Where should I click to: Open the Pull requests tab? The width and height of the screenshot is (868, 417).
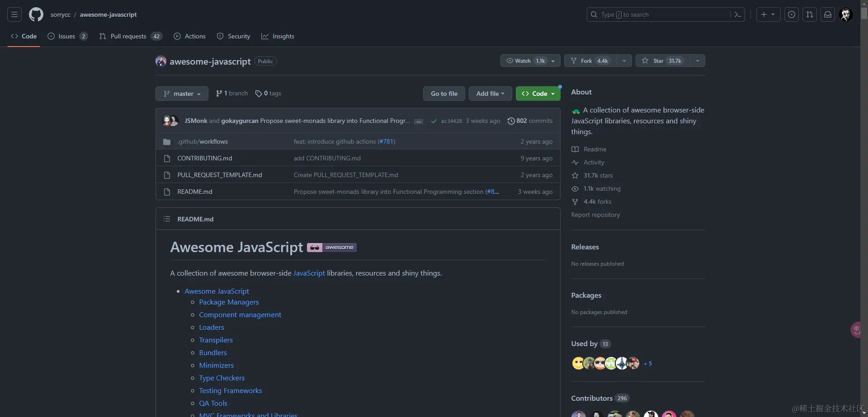click(x=130, y=36)
